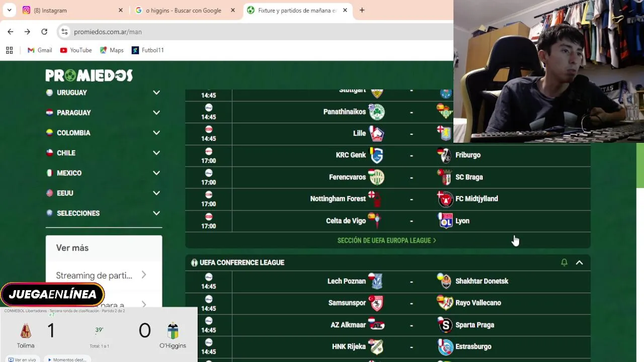Click the Panathinaikos club crest
The image size is (644, 362).
[376, 112]
